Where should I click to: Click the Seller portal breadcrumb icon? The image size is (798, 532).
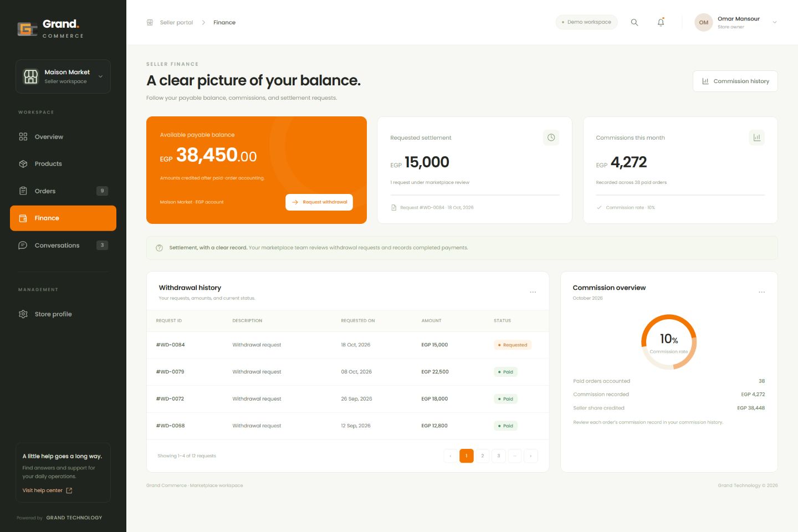click(x=150, y=22)
